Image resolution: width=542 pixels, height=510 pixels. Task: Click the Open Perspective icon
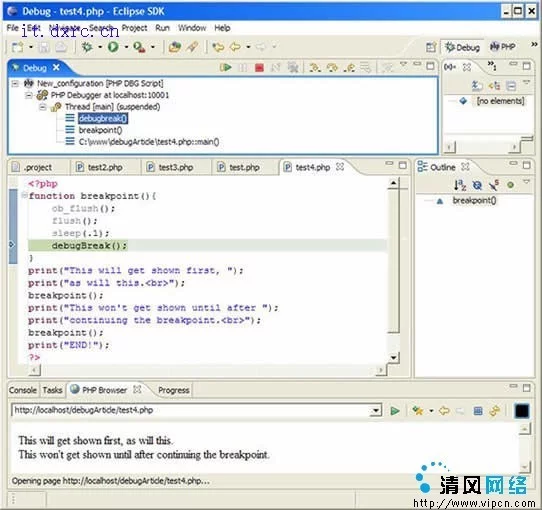coord(431,47)
